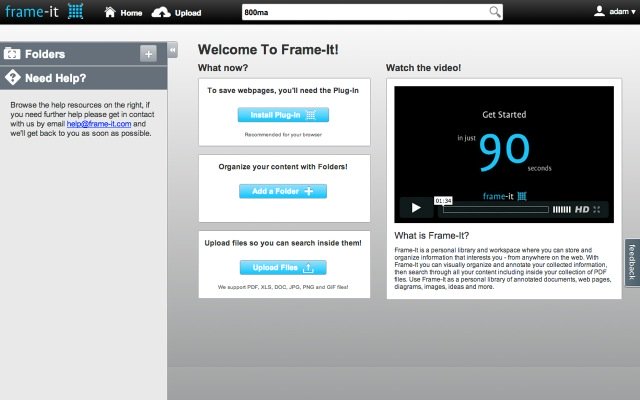This screenshot has width=640, height=400.
Task: Click the supported file types note
Action: point(283,287)
